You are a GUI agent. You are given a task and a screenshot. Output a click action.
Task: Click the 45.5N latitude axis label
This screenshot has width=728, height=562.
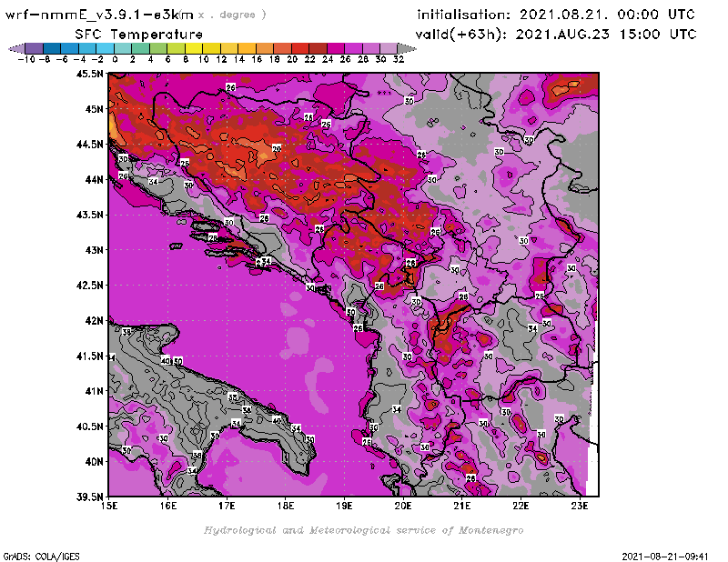[88, 74]
